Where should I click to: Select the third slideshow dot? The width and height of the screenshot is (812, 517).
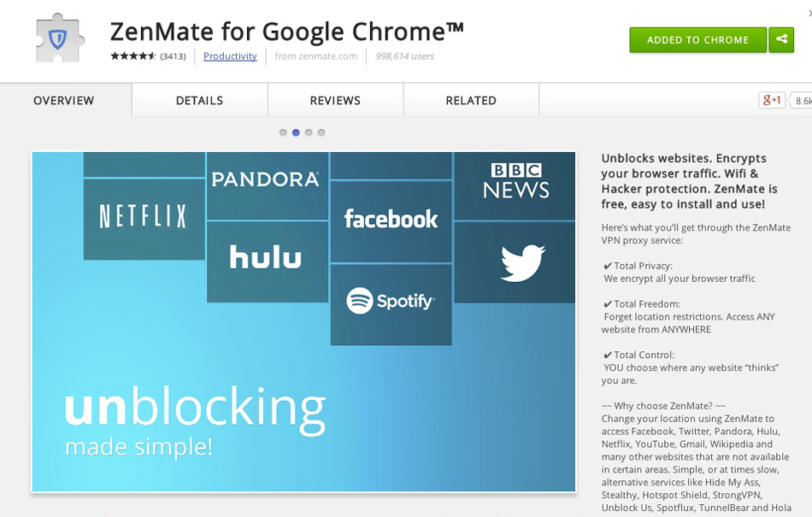[309, 132]
